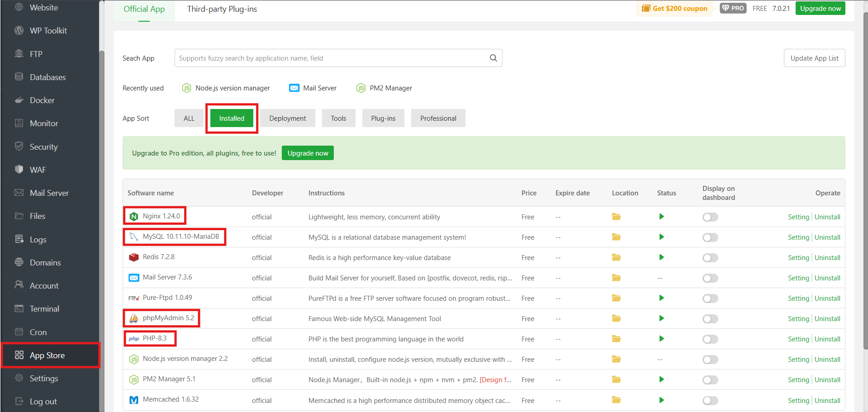Click the Redis running status icon
The image size is (868, 412).
click(661, 257)
